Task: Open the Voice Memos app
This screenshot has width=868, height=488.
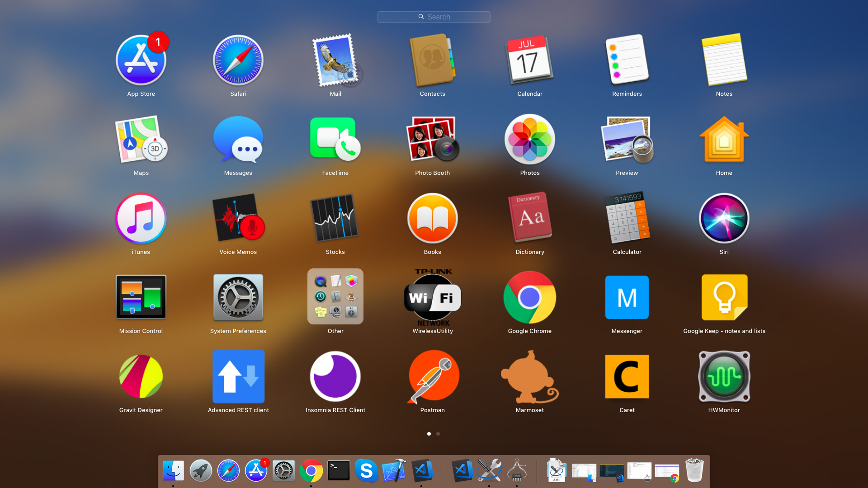Action: coord(238,219)
